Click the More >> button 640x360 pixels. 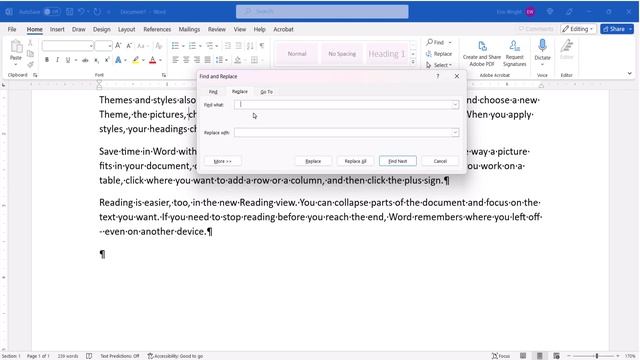click(223, 161)
